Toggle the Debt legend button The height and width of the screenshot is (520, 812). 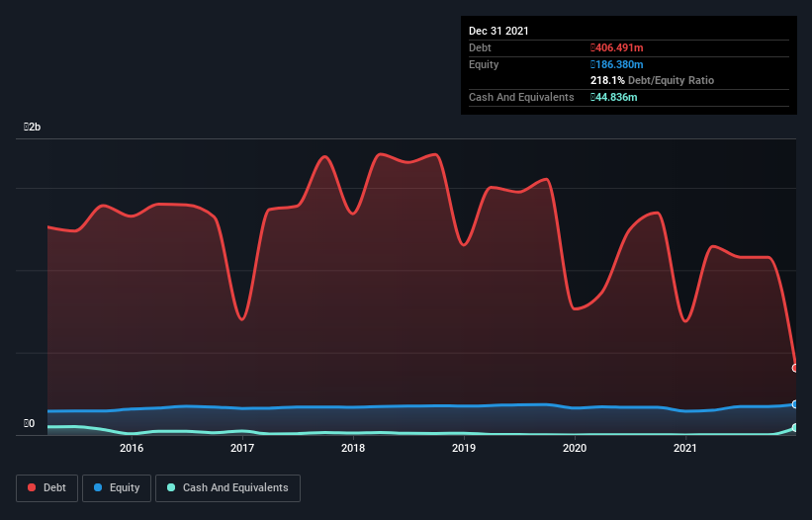click(47, 488)
